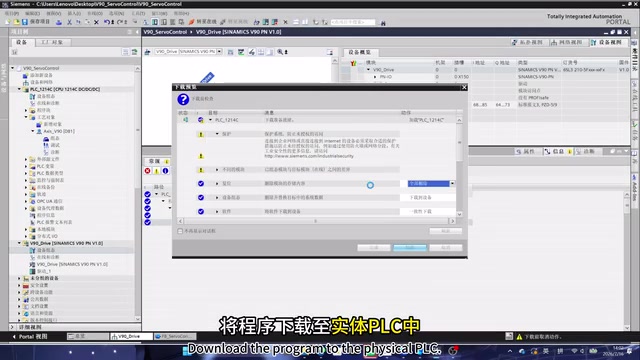Click the zoom magnifier in device view toolbar
The width and height of the screenshot is (640, 360).
tap(280, 52)
